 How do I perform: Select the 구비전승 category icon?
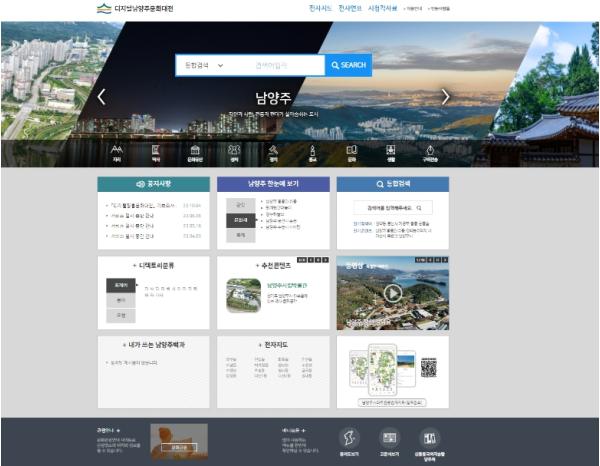430,153
